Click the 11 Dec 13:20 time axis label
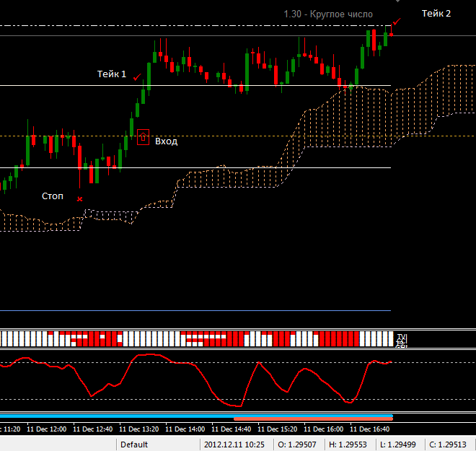Viewport: 476px width, 451px height. pyautogui.click(x=138, y=429)
